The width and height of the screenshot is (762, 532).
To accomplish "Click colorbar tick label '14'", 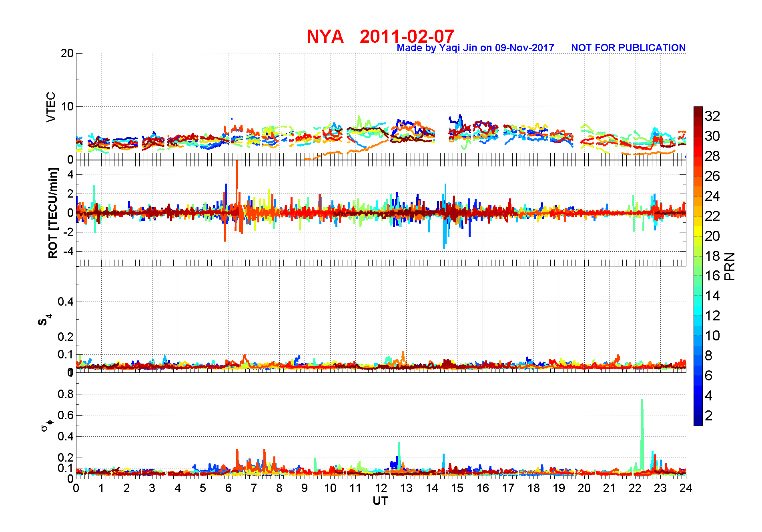I will [712, 296].
